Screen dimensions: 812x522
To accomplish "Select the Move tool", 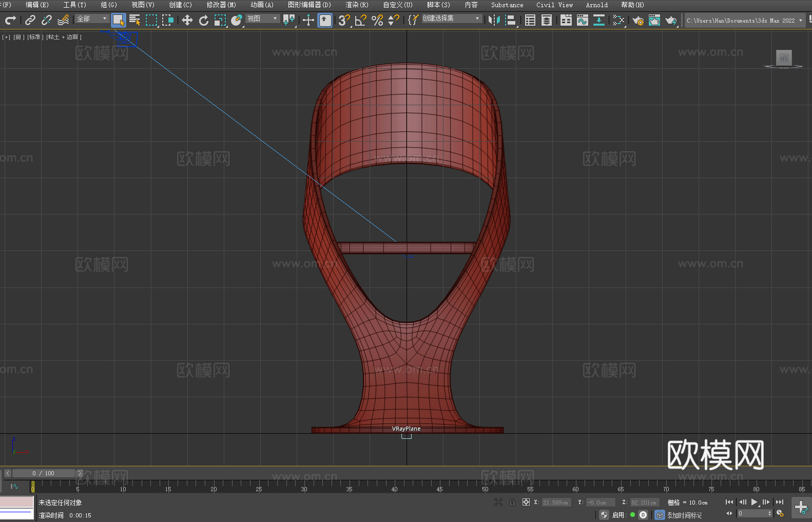I will (x=187, y=20).
